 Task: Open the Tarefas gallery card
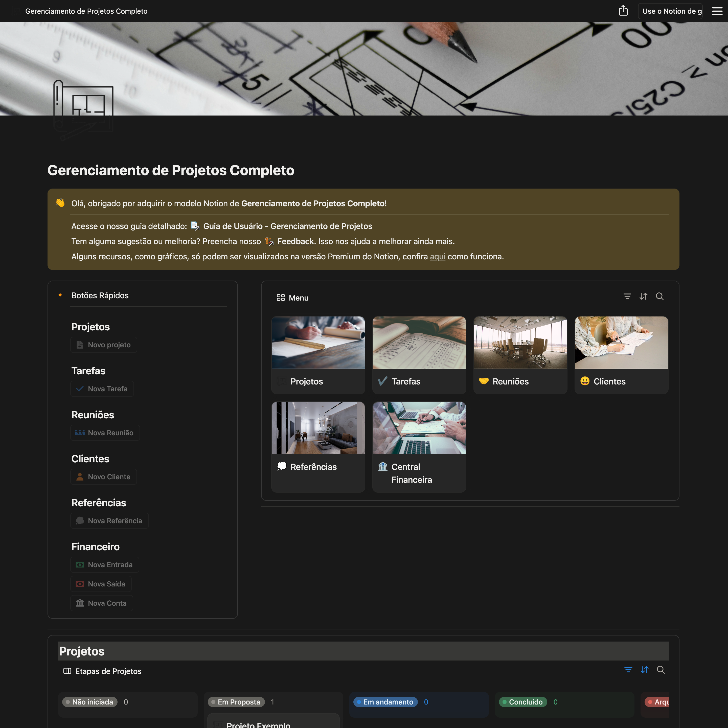coord(419,354)
